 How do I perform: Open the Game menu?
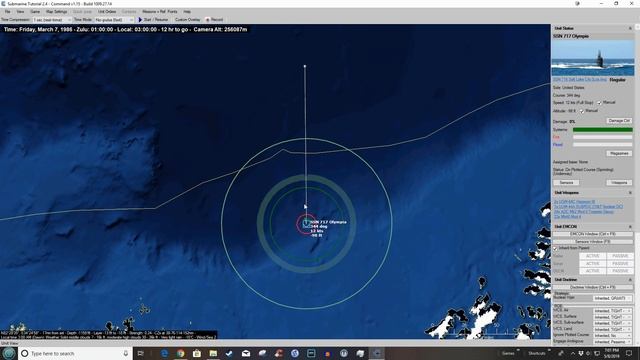35,11
